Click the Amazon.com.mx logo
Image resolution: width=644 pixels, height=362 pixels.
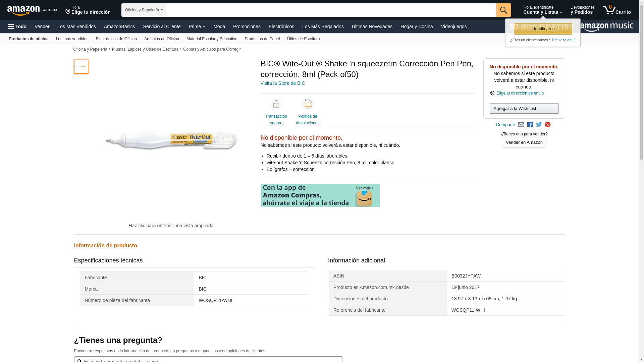(x=32, y=10)
